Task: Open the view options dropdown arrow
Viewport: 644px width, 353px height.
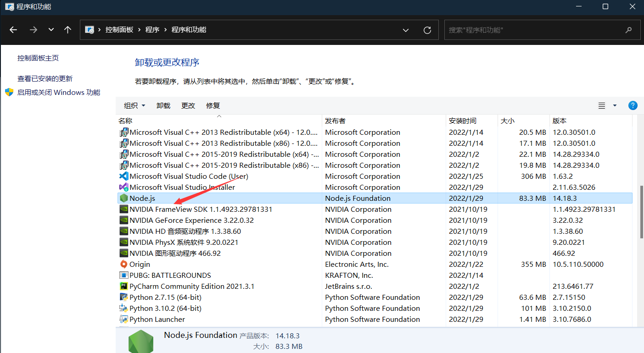Action: [614, 105]
